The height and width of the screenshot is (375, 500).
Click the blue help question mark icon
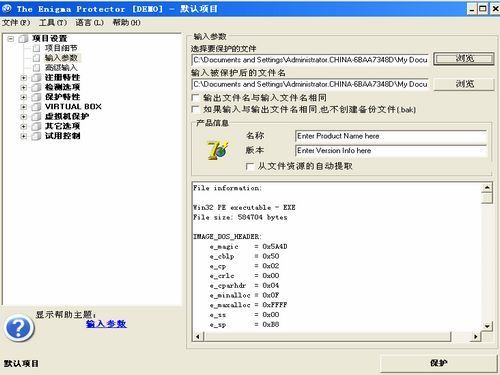click(x=19, y=328)
